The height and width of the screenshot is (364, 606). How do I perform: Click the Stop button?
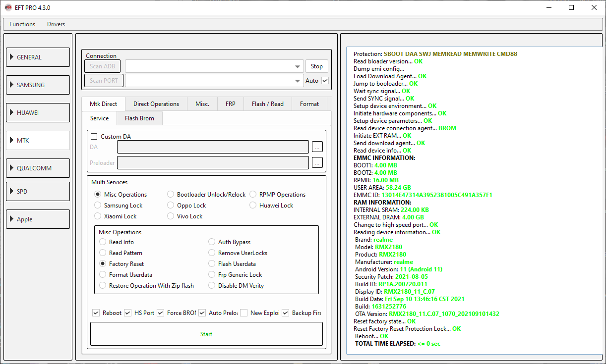(x=317, y=66)
